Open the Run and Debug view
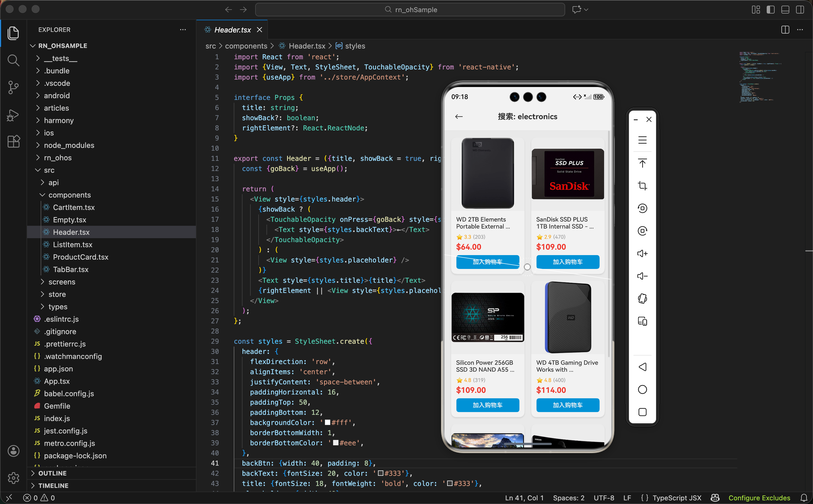Screen dimensions: 813x504 13,115
